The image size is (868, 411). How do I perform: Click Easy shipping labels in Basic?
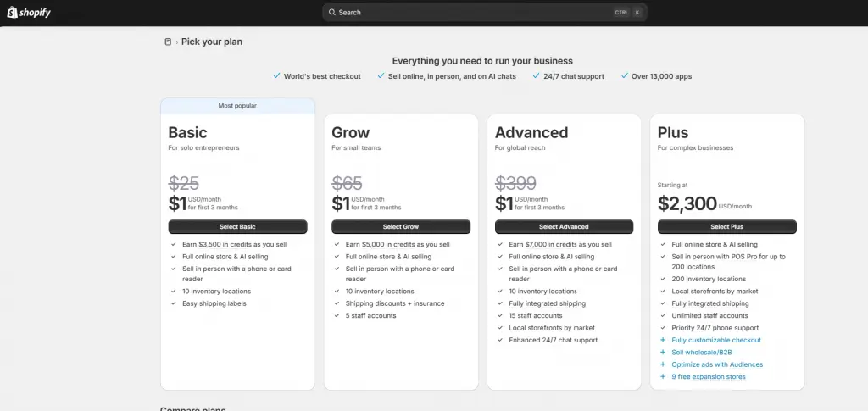point(214,303)
